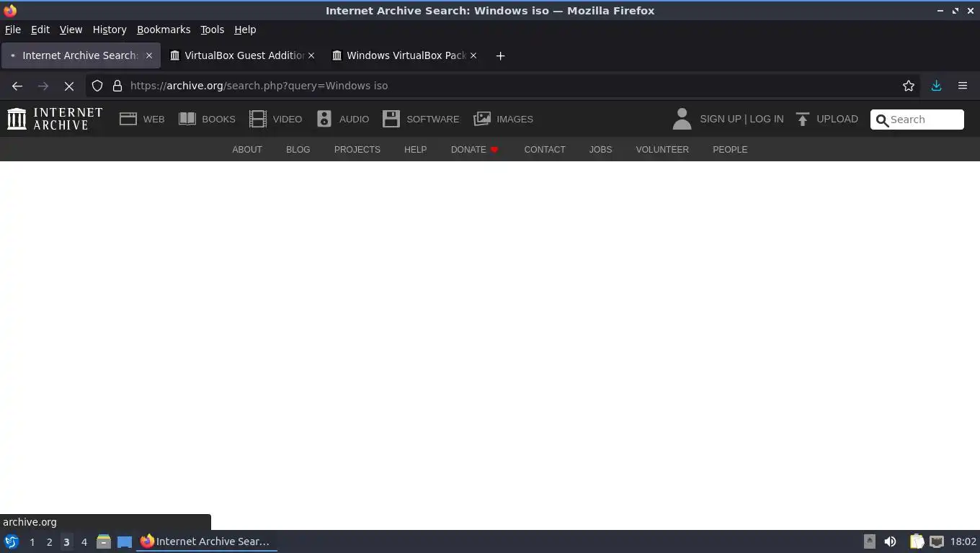Open the DONATE link
The width and height of the screenshot is (980, 553).
tap(474, 150)
